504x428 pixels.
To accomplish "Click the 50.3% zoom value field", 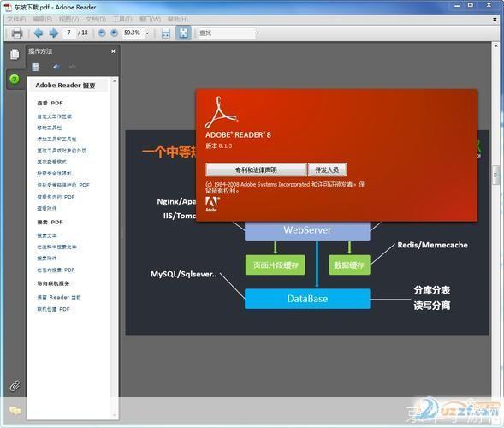I will point(133,33).
